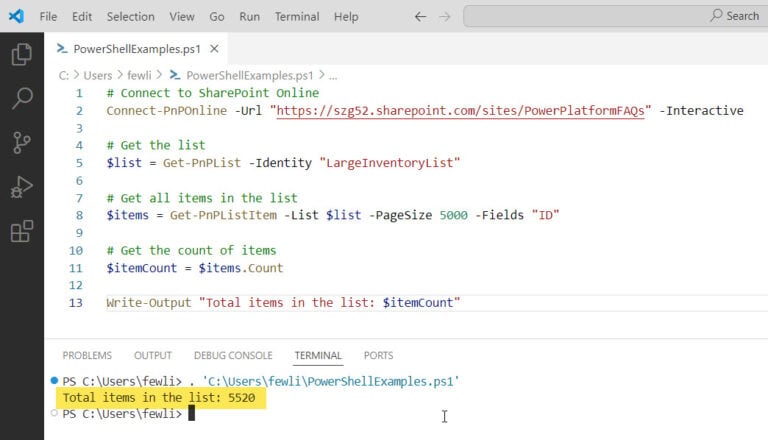
Task: Switch to the OUTPUT panel tab
Action: [x=153, y=355]
